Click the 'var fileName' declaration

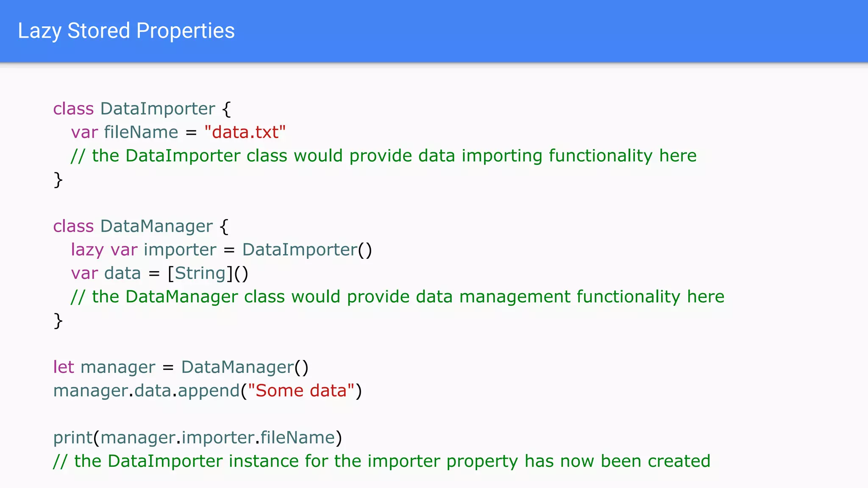tap(124, 133)
